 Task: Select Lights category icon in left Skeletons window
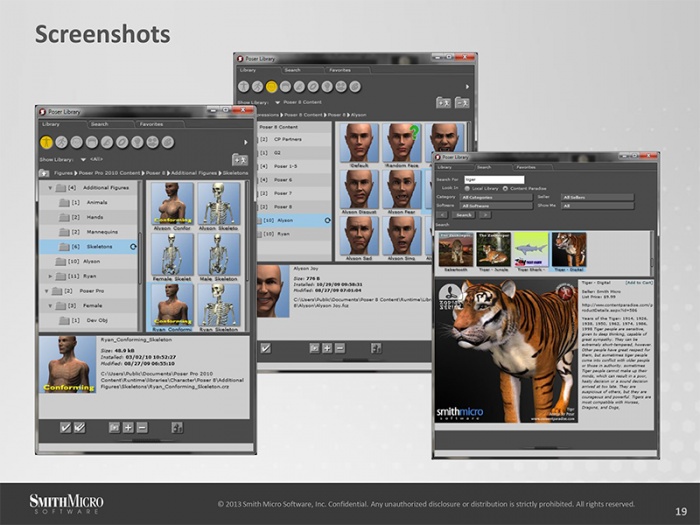coord(138,142)
